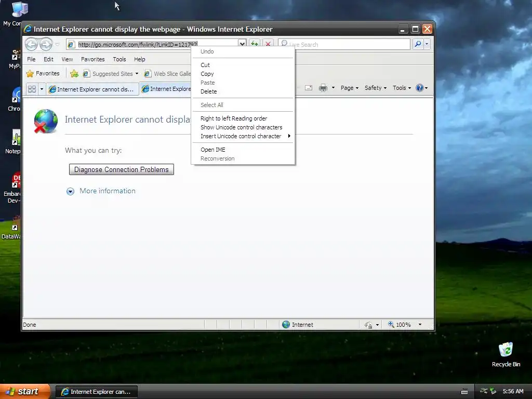Choose Cut in the context menu
The image size is (532, 399).
(243, 65)
